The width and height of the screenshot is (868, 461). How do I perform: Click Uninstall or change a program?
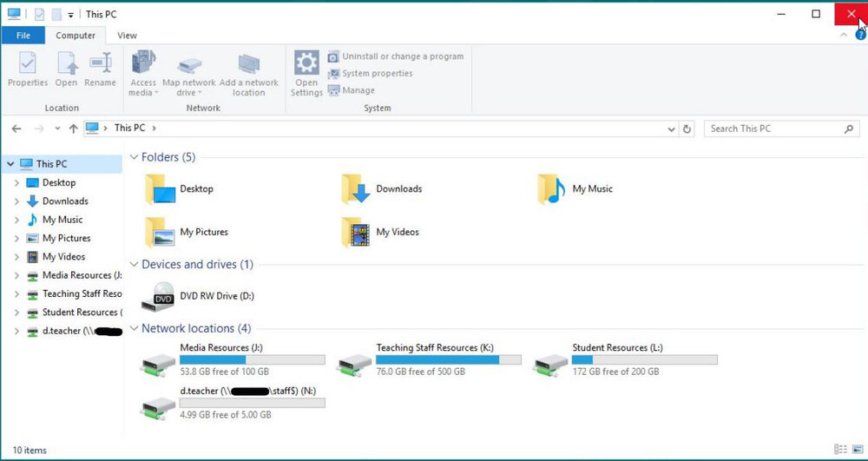(395, 56)
